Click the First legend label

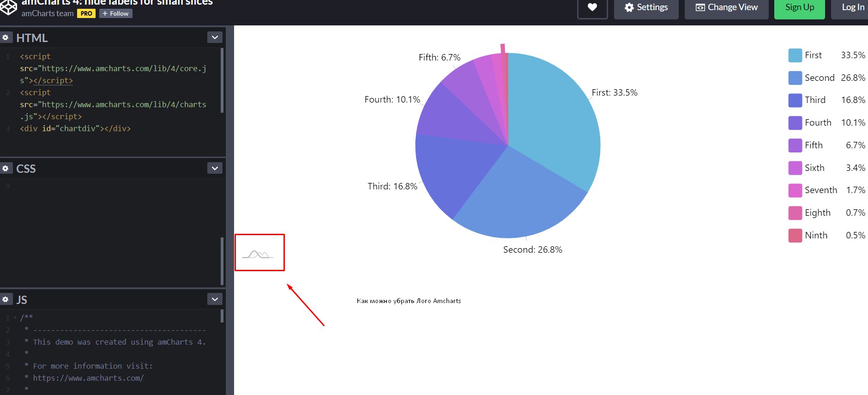813,55
